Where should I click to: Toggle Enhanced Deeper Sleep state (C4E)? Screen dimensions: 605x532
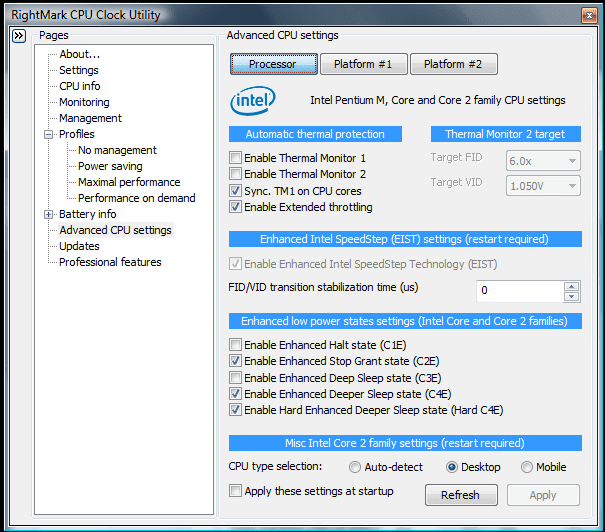coord(235,394)
